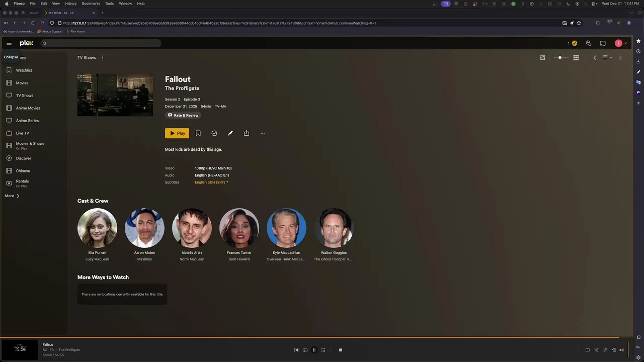Mute volume speaker icon in player
This screenshot has width=644, height=362.
622,350
